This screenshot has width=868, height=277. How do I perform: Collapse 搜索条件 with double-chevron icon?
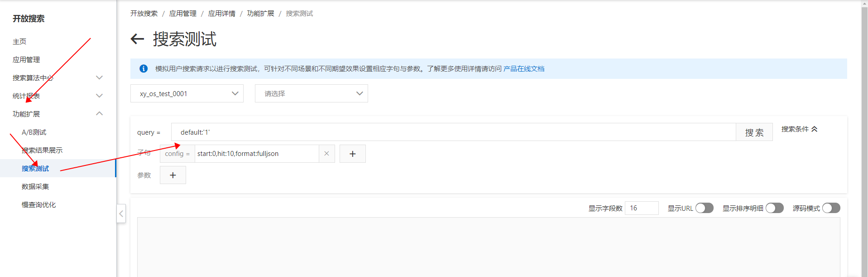coord(815,129)
